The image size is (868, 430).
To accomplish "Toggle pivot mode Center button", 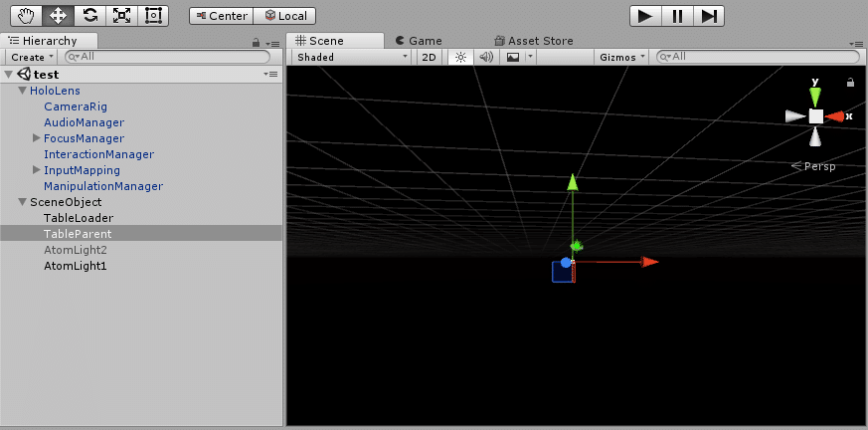I will tap(221, 16).
